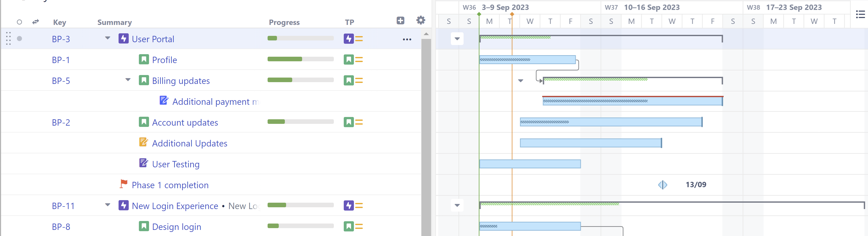Open the structure settings gear icon
The height and width of the screenshot is (236, 868).
tap(420, 20)
